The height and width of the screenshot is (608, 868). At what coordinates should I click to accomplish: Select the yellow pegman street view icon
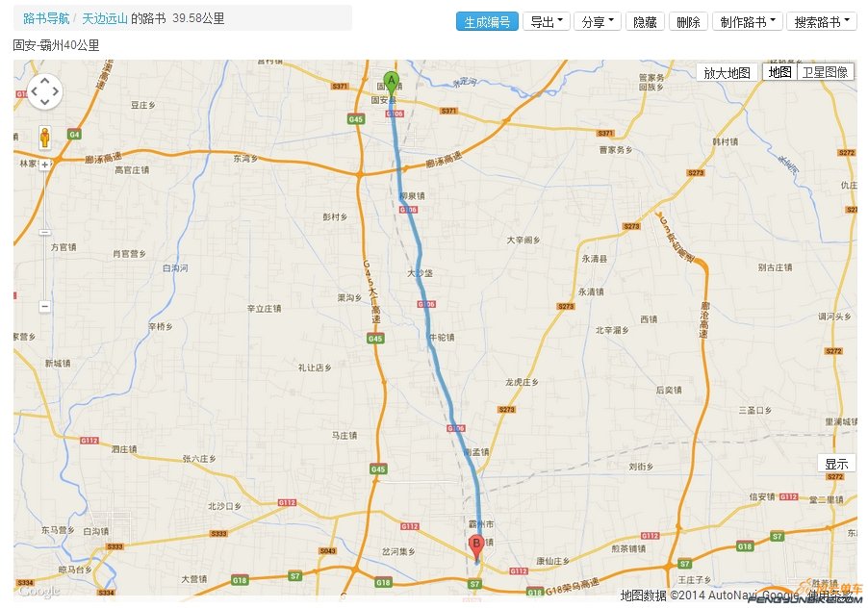pyautogui.click(x=42, y=139)
